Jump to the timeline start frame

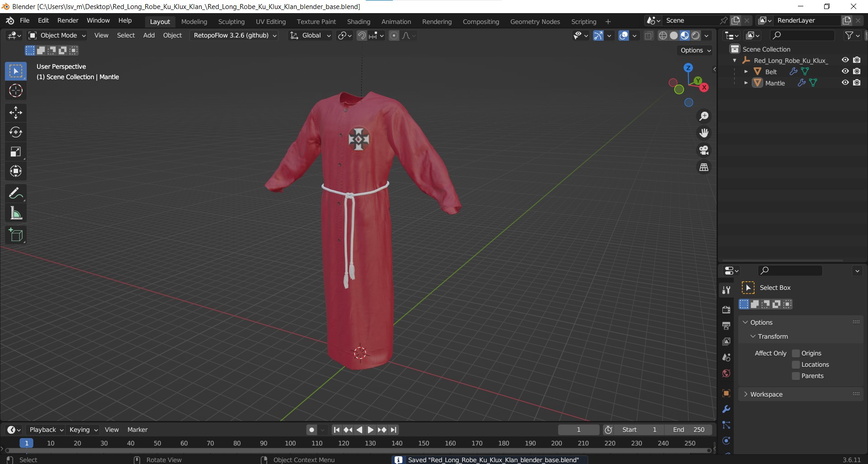336,430
